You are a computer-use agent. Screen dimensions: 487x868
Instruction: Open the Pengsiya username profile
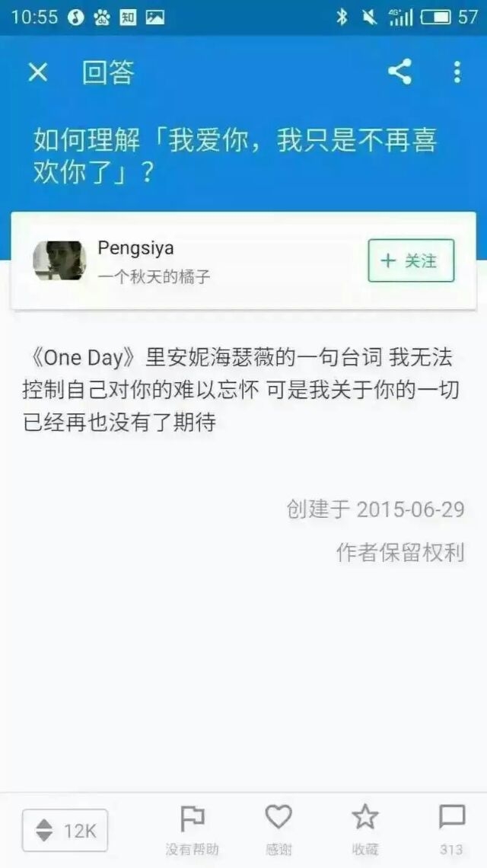(135, 248)
